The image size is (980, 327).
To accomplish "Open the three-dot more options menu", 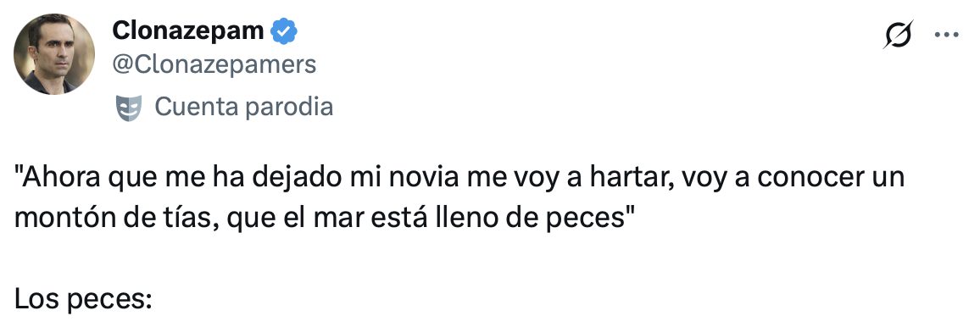I will click(946, 35).
